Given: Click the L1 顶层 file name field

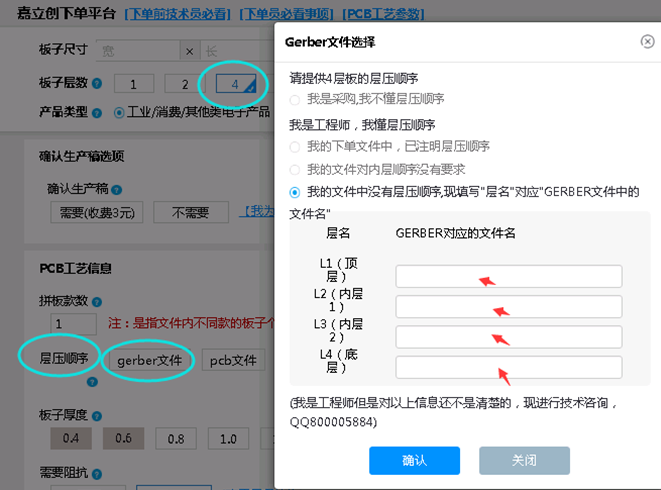Looking at the screenshot, I should (x=508, y=276).
